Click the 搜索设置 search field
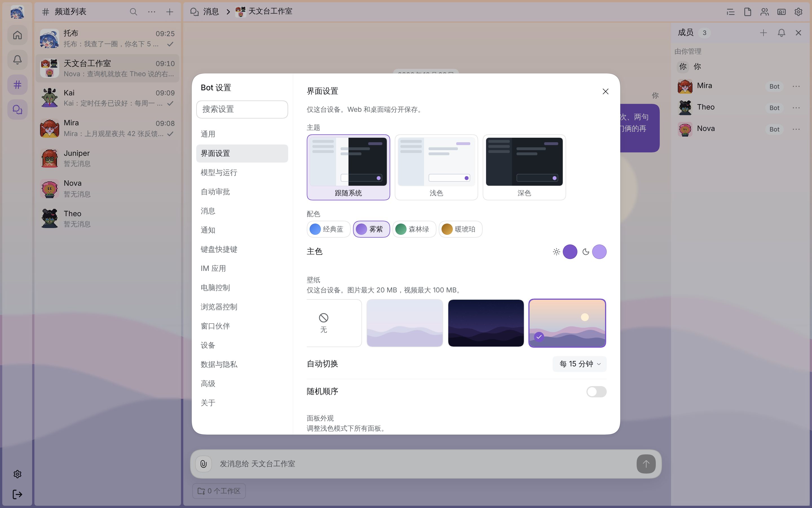Image resolution: width=812 pixels, height=508 pixels. (242, 109)
